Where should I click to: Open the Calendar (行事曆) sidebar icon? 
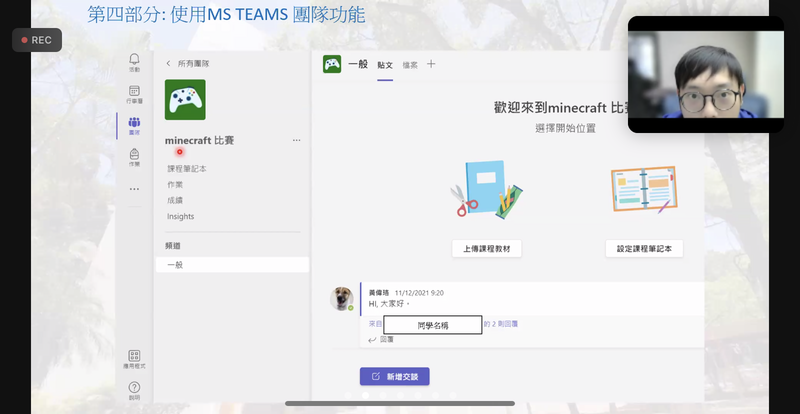(134, 93)
